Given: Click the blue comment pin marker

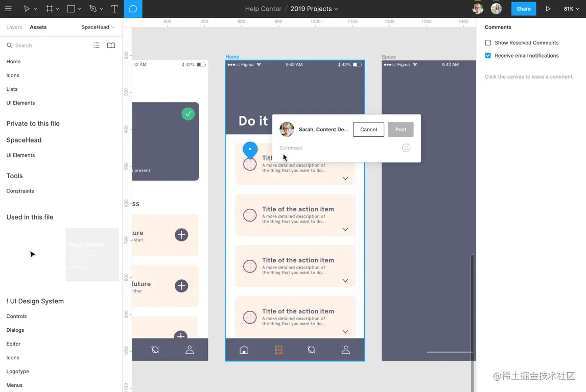Looking at the screenshot, I should (250, 150).
